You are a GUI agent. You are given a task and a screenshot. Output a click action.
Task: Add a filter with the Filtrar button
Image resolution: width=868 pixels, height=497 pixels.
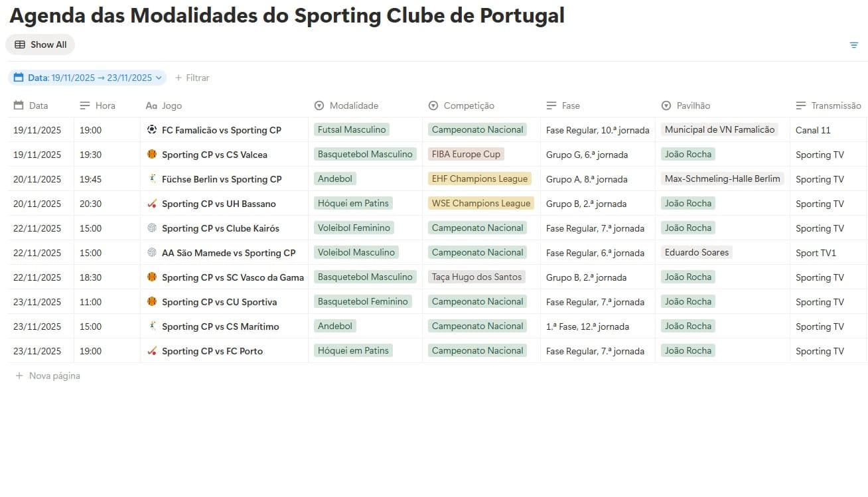[x=192, y=78]
